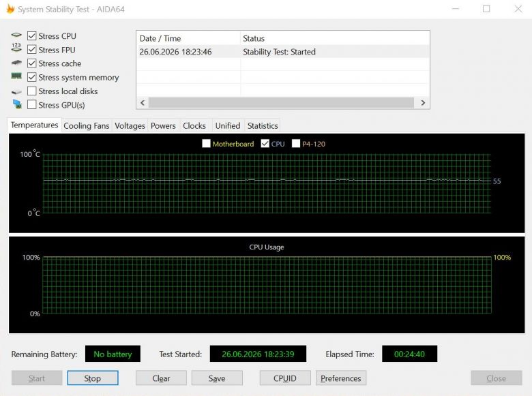Image resolution: width=532 pixels, height=396 pixels.
Task: Save the test results
Action: tap(217, 378)
